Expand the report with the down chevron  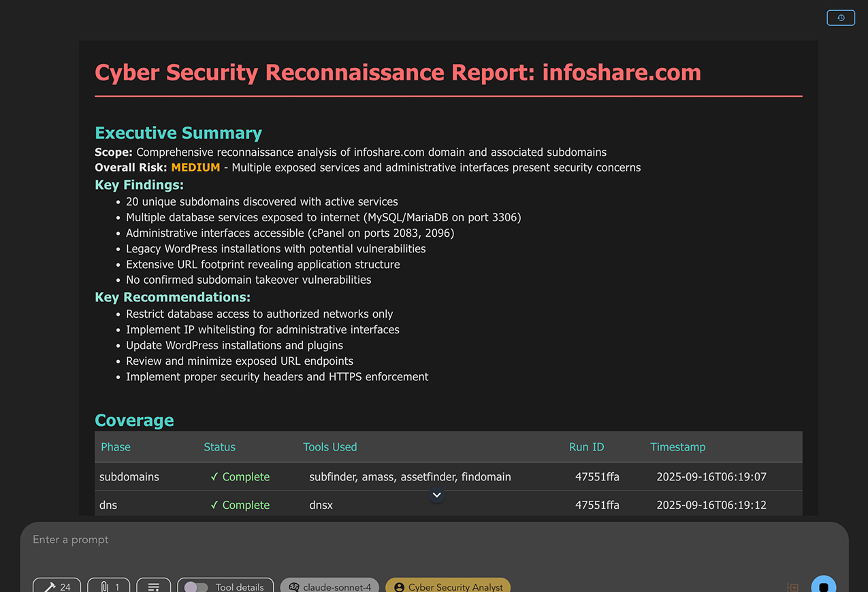tap(436, 495)
